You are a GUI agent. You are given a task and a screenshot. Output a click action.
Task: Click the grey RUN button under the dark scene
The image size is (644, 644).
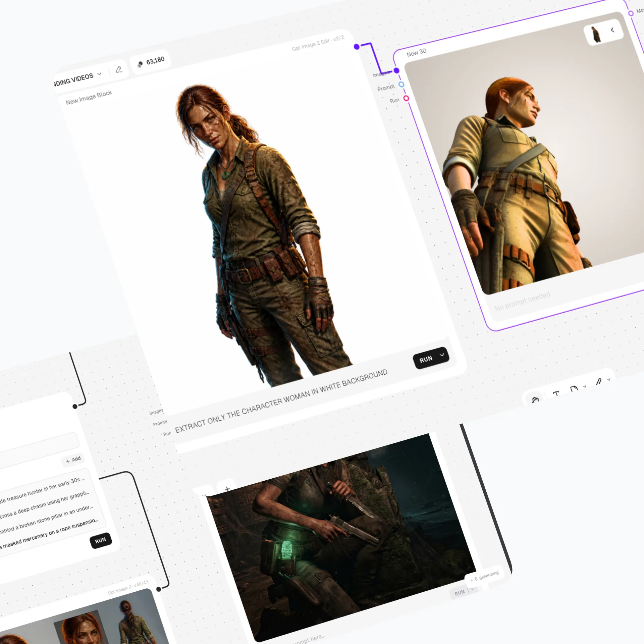click(x=460, y=592)
